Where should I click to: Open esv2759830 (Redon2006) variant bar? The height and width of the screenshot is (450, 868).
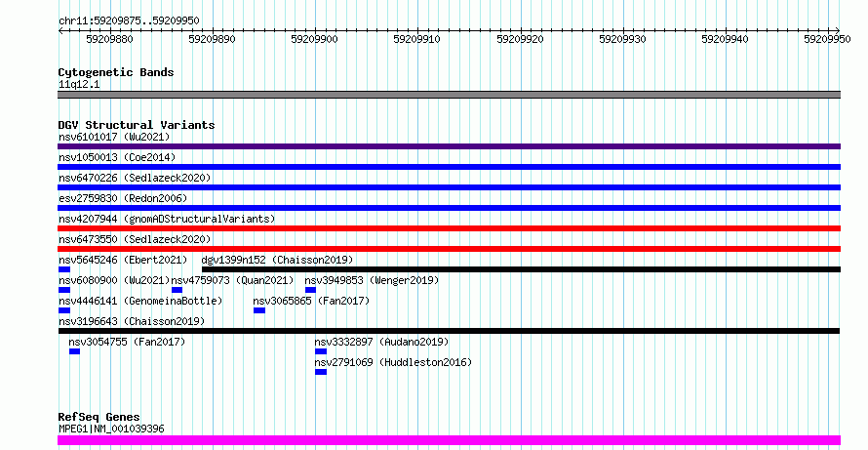point(449,208)
